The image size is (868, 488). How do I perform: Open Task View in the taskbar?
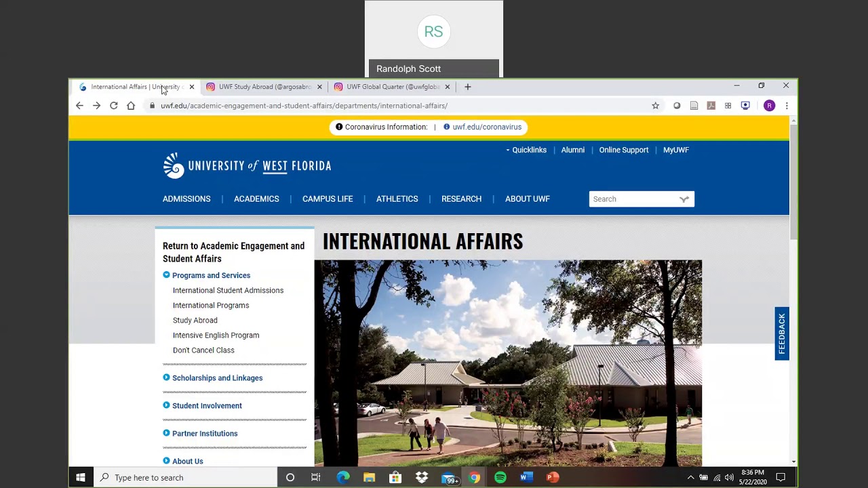click(x=315, y=477)
